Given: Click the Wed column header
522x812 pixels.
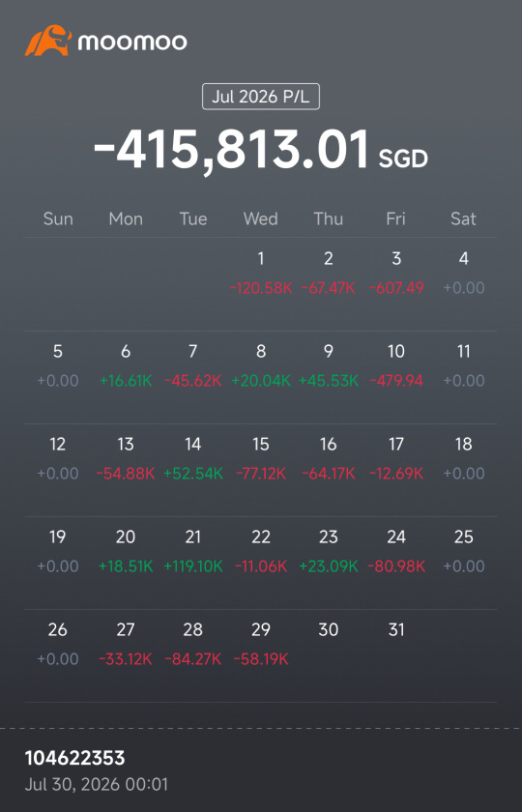Looking at the screenshot, I should [x=261, y=219].
